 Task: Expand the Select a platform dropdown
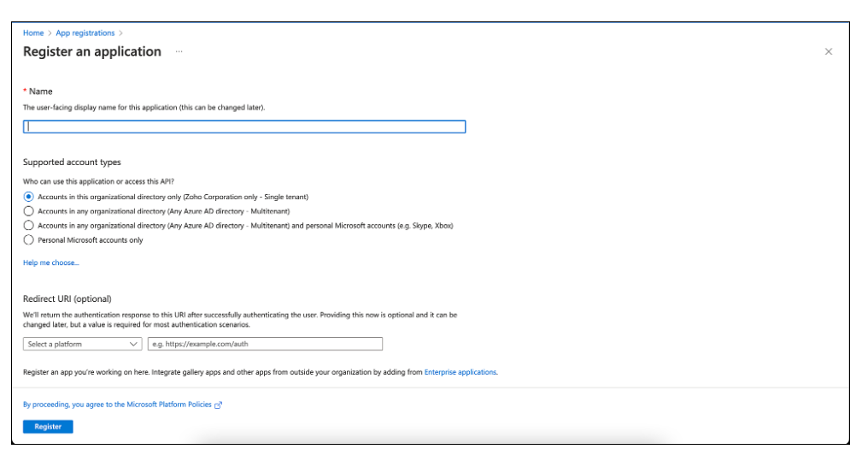coord(81,344)
